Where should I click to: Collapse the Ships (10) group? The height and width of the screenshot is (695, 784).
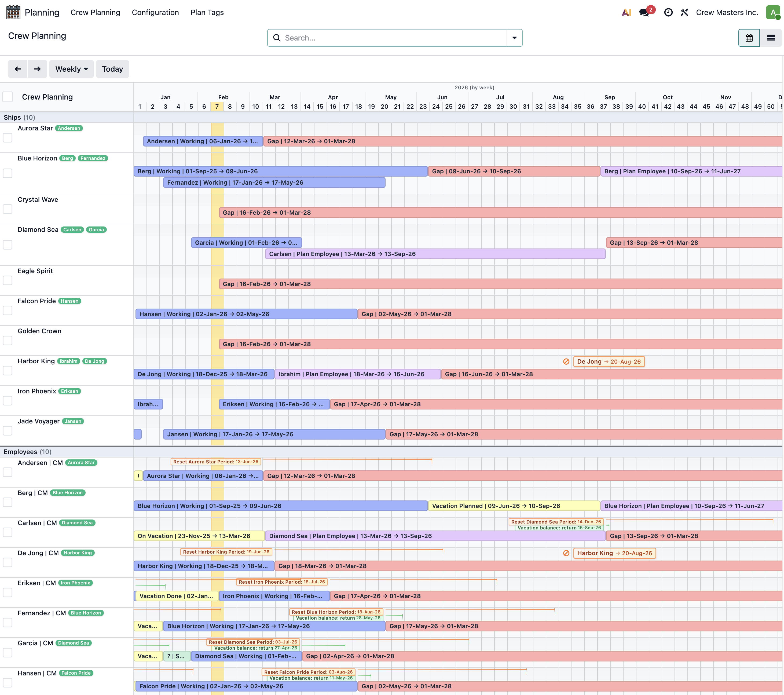tap(19, 117)
